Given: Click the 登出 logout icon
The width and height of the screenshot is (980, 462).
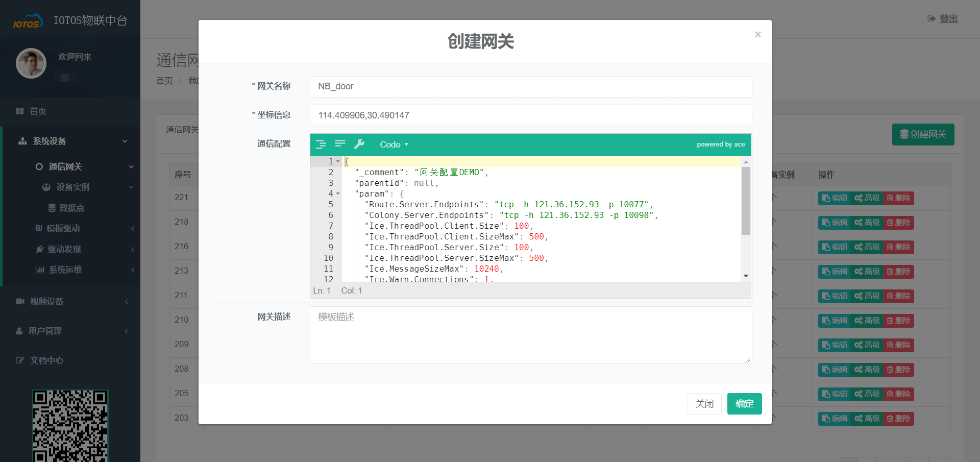Looking at the screenshot, I should [x=931, y=19].
